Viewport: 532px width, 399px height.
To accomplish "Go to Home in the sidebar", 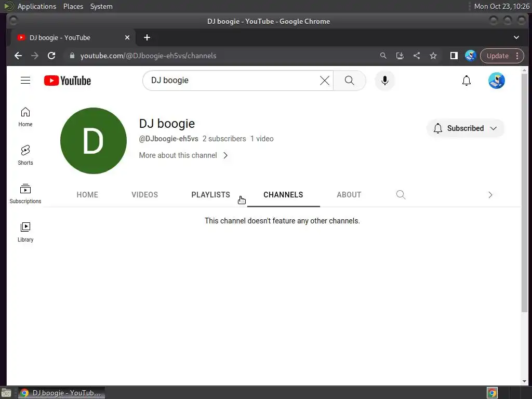I will [x=25, y=117].
